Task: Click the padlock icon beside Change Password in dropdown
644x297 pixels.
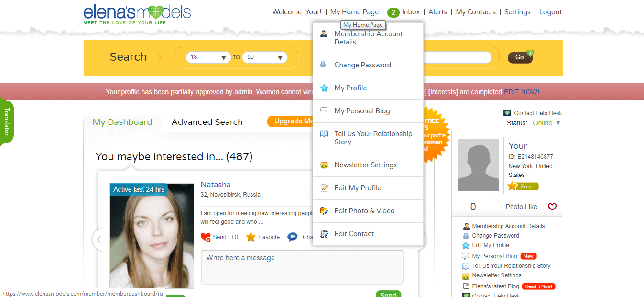Action: pos(324,65)
